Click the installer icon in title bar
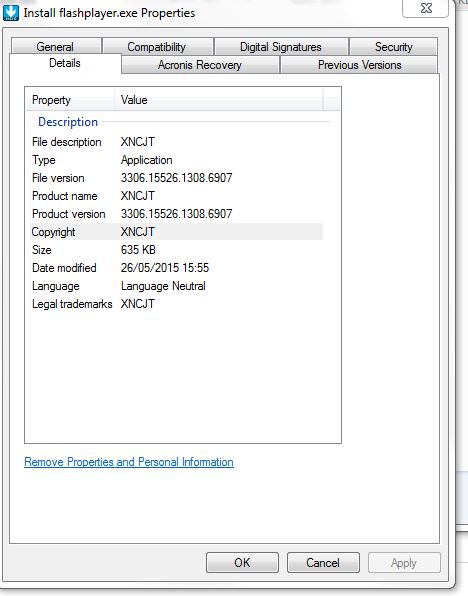This screenshot has width=468, height=596. [10, 13]
